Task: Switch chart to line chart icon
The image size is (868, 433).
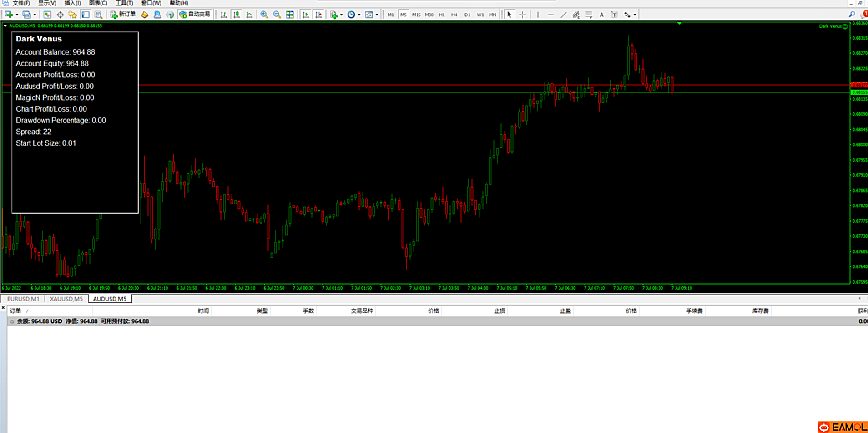Action: 249,15
